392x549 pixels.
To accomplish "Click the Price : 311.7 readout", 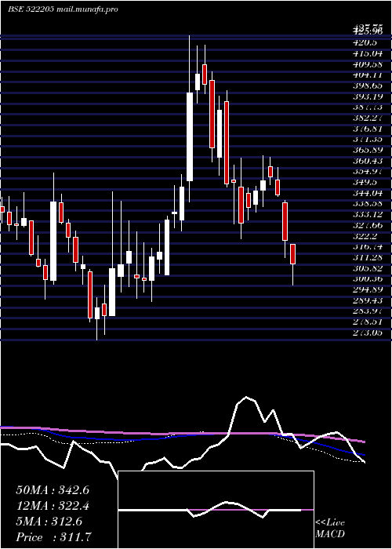I will click(x=54, y=537).
